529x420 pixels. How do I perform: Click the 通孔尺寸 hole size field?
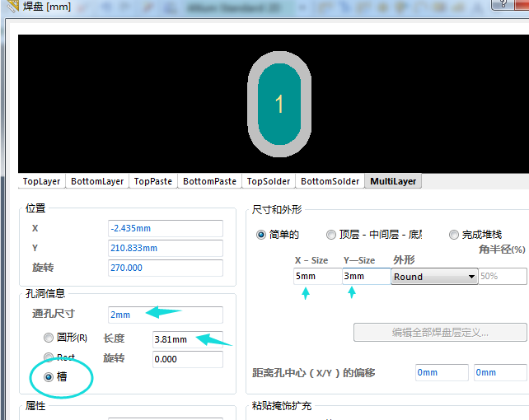pyautogui.click(x=165, y=315)
